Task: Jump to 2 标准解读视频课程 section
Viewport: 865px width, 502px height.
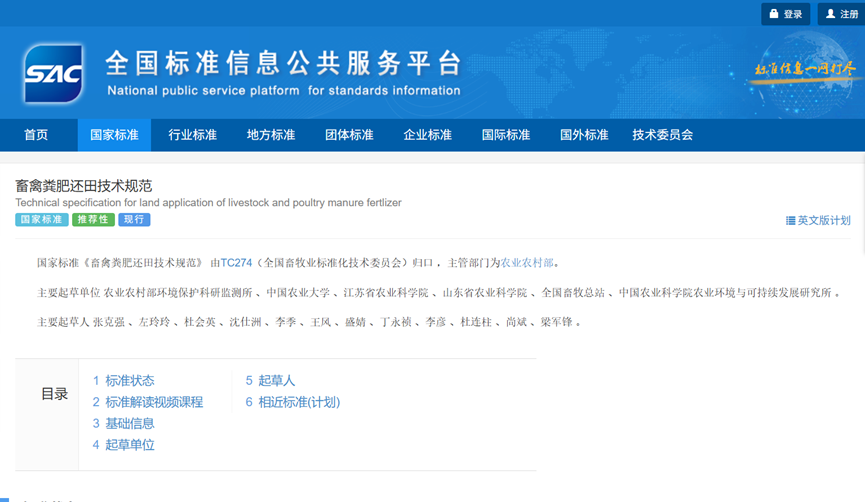Action: 148,402
